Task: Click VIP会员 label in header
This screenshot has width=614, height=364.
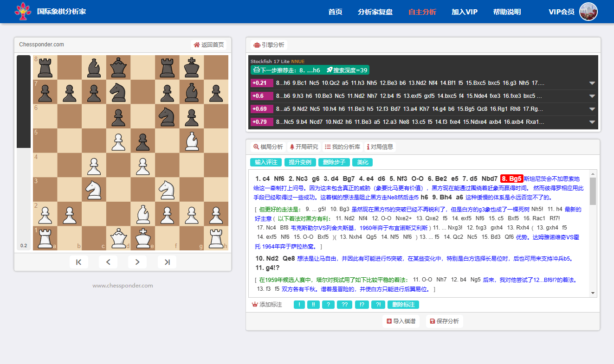Action: (562, 12)
